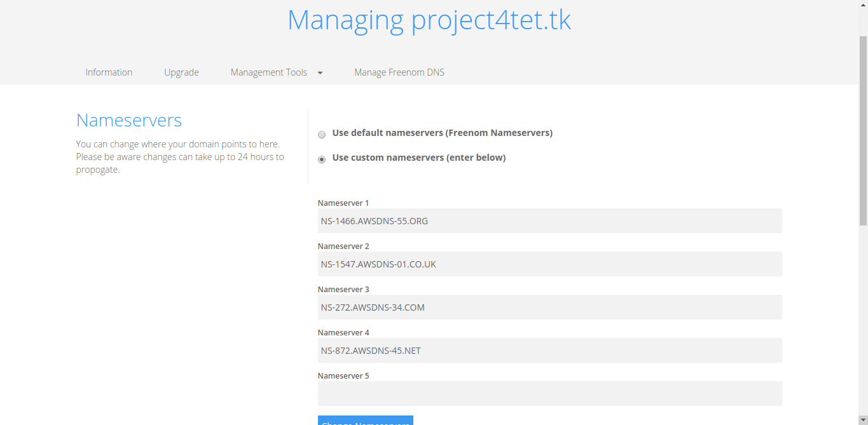Click the Managing project4tet.tk heading
The image size is (868, 425).
[x=429, y=20]
